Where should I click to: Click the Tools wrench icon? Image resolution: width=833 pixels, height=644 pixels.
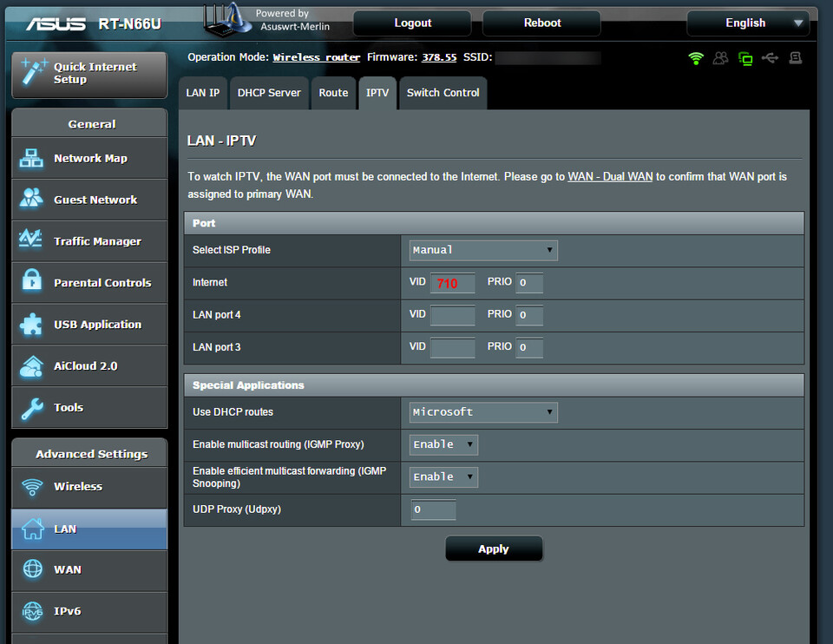32,408
